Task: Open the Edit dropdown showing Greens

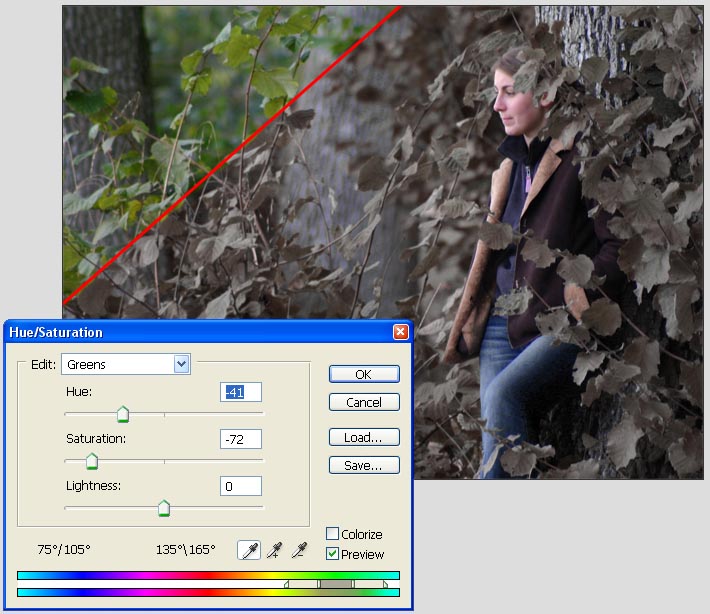Action: pyautogui.click(x=126, y=364)
